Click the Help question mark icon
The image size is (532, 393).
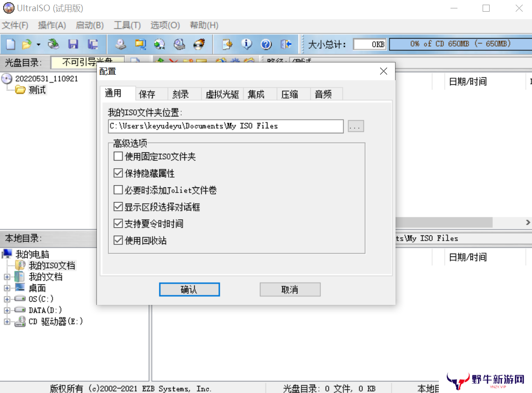266,44
